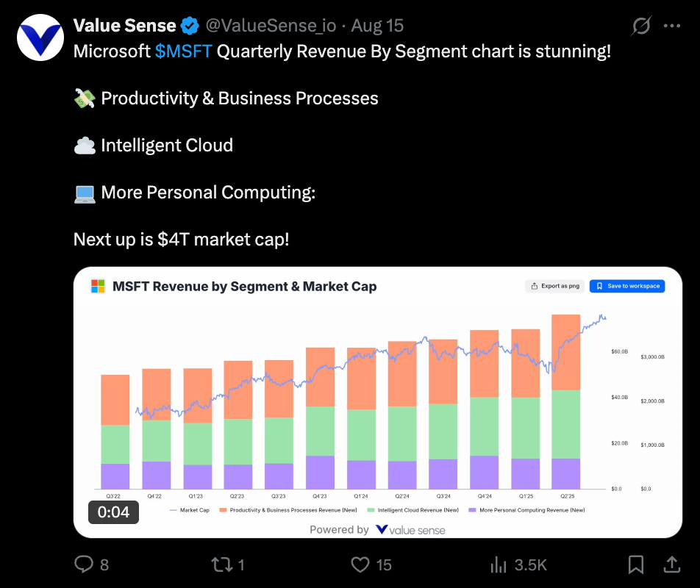Click the Microsoft logo in chart header

tap(98, 286)
